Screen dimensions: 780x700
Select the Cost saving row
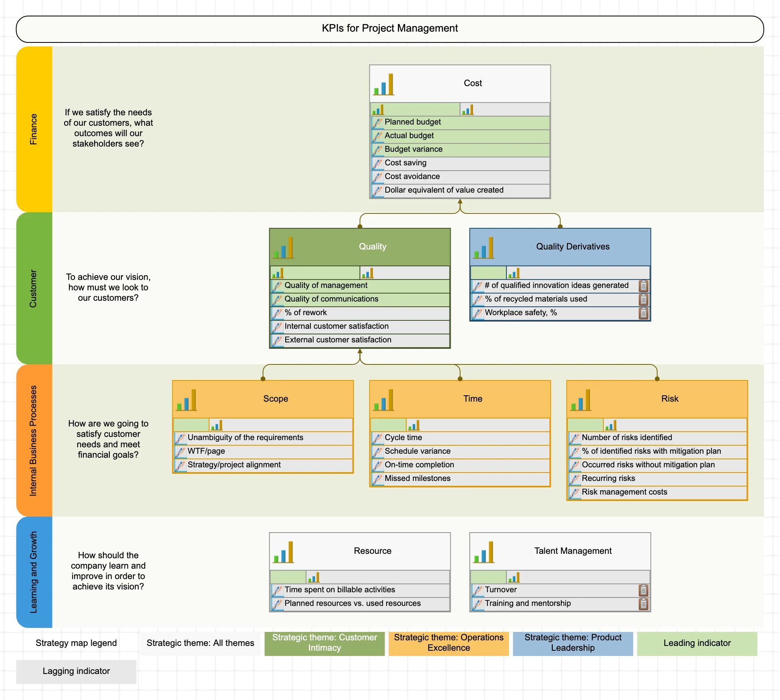pyautogui.click(x=460, y=163)
